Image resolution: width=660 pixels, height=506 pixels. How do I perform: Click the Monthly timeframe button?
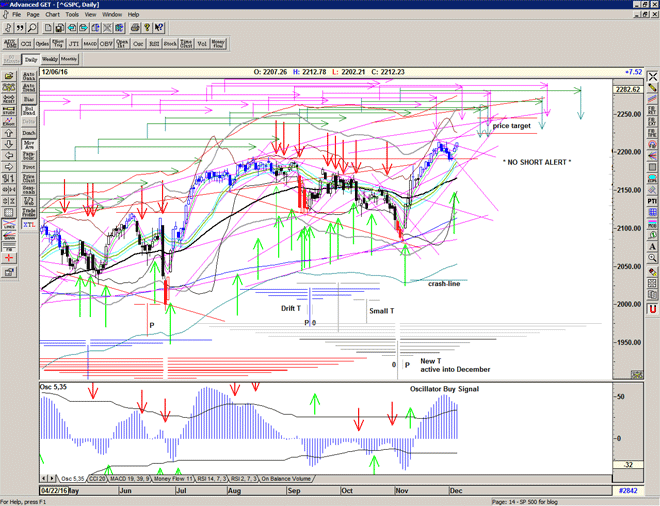pos(70,60)
